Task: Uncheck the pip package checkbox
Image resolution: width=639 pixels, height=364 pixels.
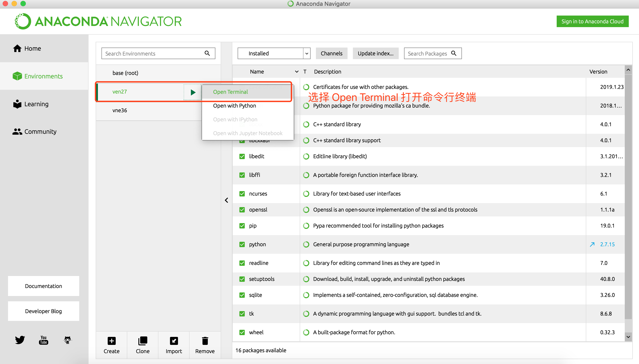Action: pos(242,226)
